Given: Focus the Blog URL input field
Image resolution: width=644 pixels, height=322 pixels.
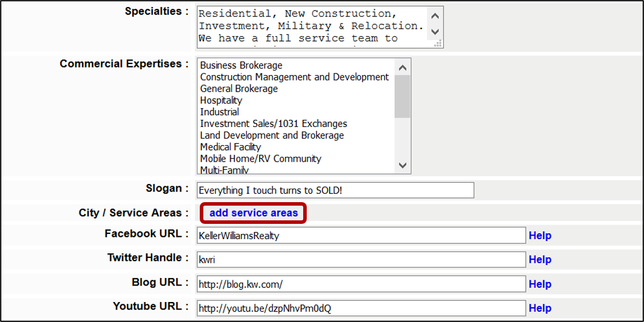Looking at the screenshot, I should tap(361, 284).
